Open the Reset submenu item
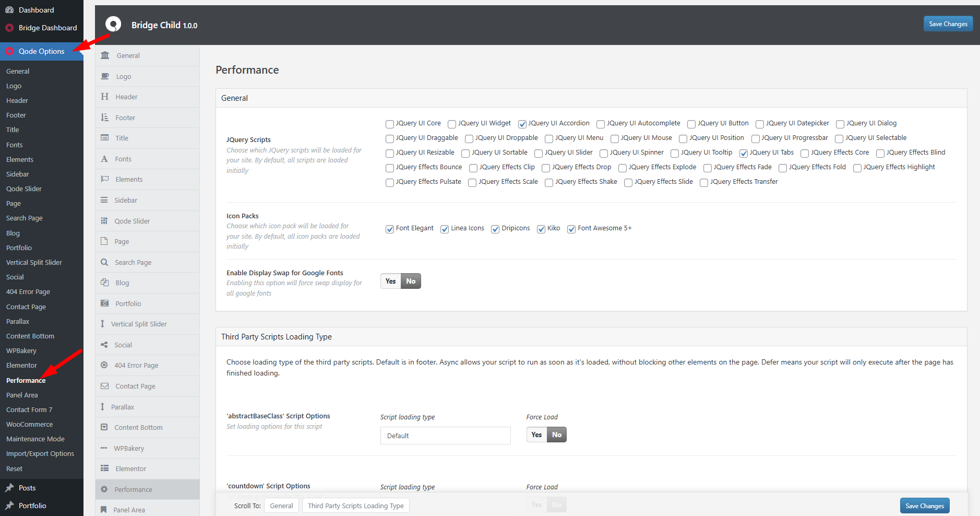 [14, 469]
